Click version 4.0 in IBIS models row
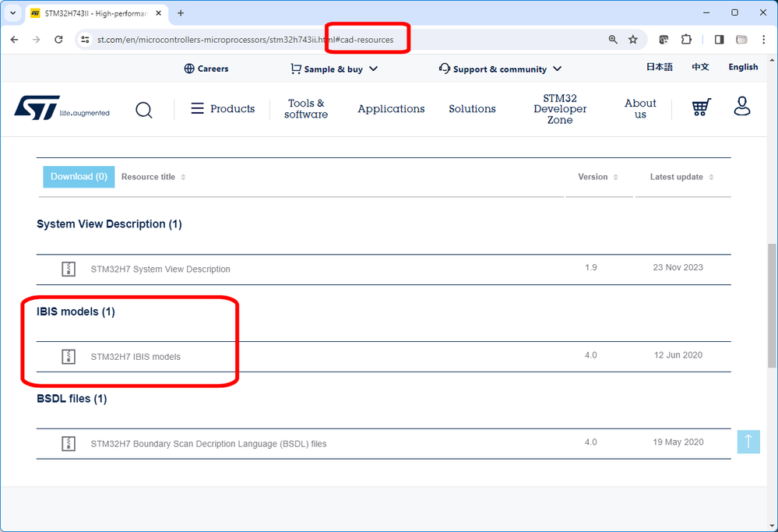This screenshot has height=532, width=778. (590, 355)
